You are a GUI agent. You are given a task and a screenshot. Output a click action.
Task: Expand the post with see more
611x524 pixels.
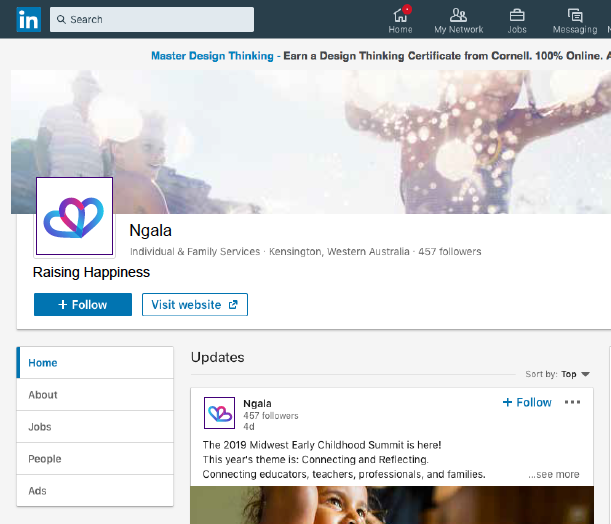[x=554, y=475]
